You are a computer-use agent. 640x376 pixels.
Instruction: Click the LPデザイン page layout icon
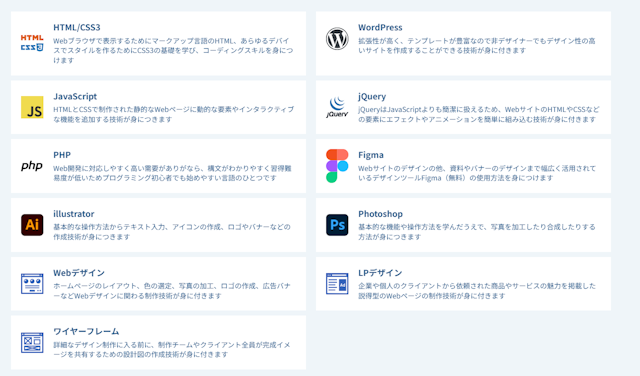337,284
